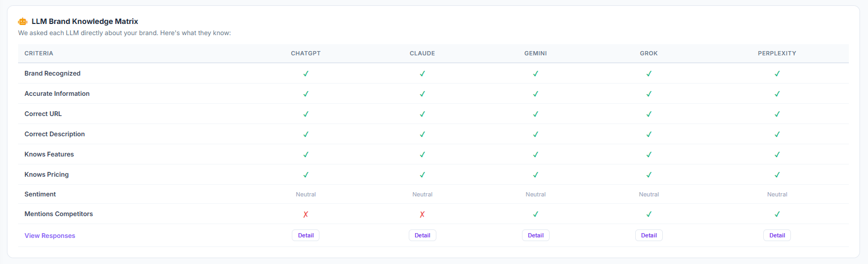
Task: Click Grok's checkmark in Mentions Competitors row
Action: coord(649,214)
